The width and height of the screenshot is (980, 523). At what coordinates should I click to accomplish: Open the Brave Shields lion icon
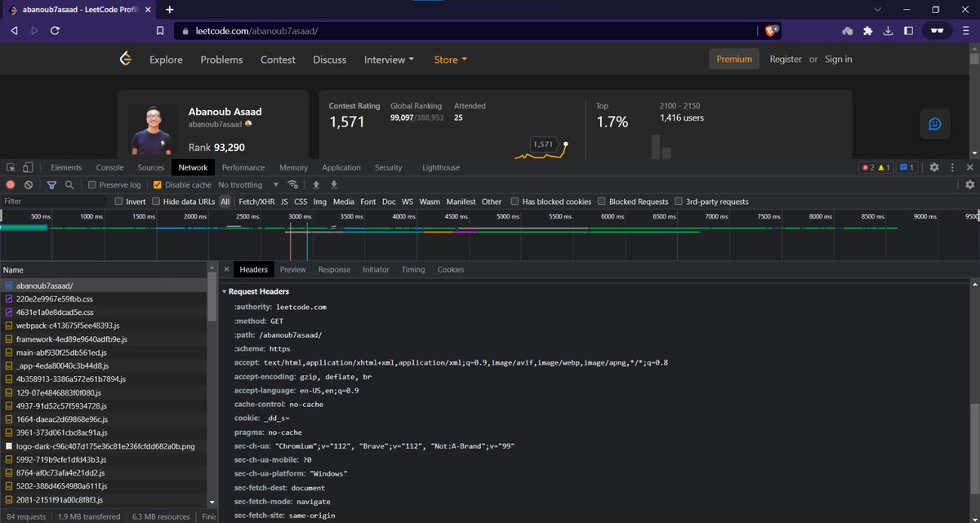tap(772, 31)
